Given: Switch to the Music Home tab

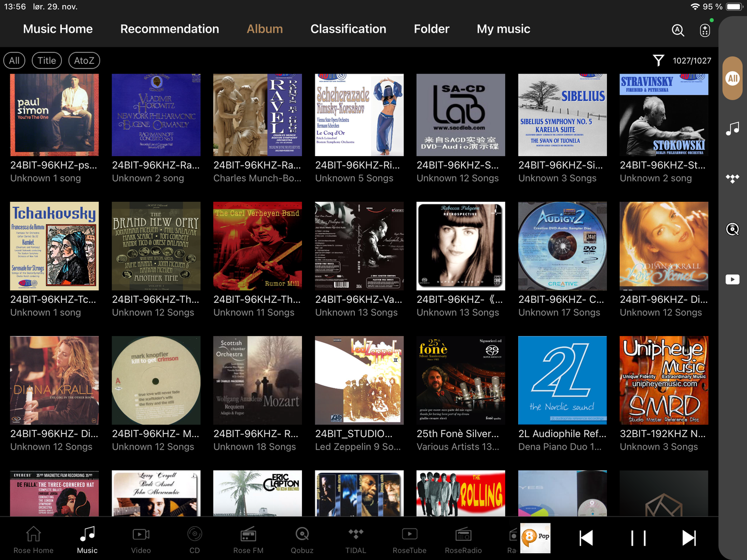Looking at the screenshot, I should [58, 29].
